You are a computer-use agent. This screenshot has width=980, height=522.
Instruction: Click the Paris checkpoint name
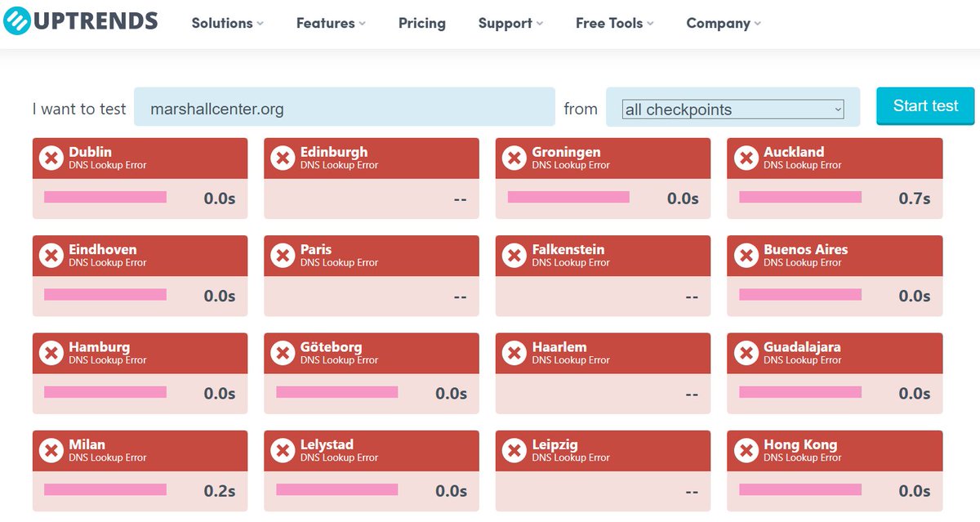(316, 249)
